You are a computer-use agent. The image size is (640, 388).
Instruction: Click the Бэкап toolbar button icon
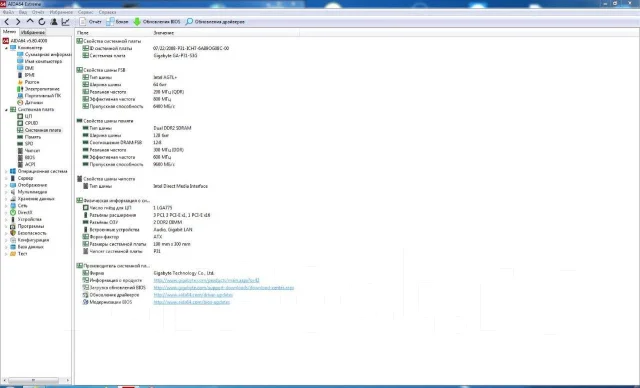coord(110,22)
